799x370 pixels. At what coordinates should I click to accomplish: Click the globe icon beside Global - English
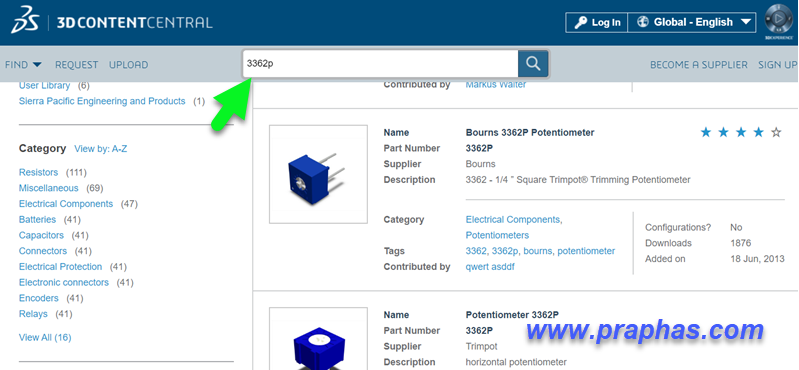pyautogui.click(x=642, y=22)
